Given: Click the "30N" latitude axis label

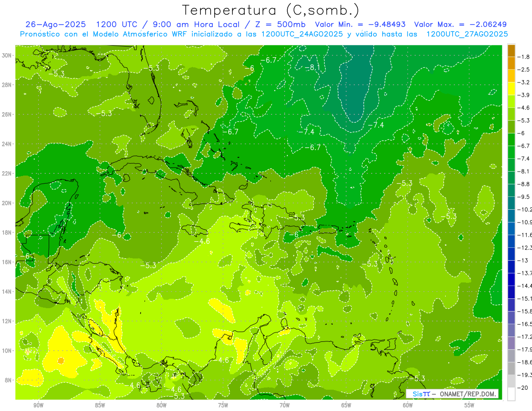Looking at the screenshot, I should 8,55.
